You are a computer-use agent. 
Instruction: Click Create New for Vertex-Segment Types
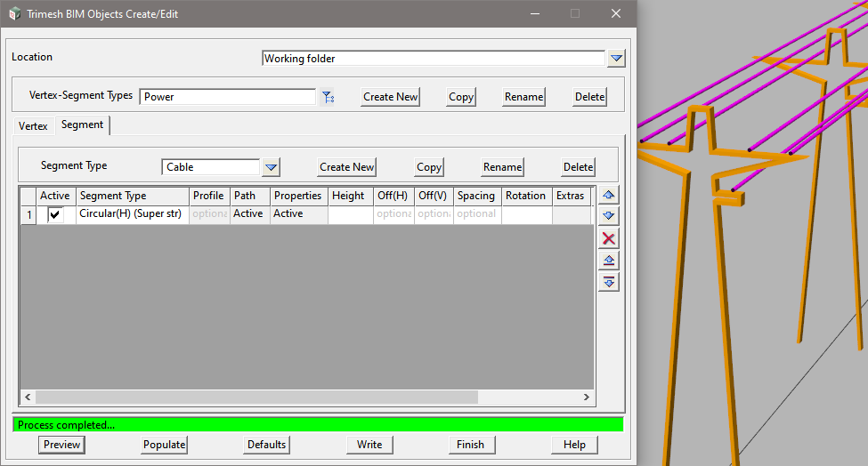[390, 97]
